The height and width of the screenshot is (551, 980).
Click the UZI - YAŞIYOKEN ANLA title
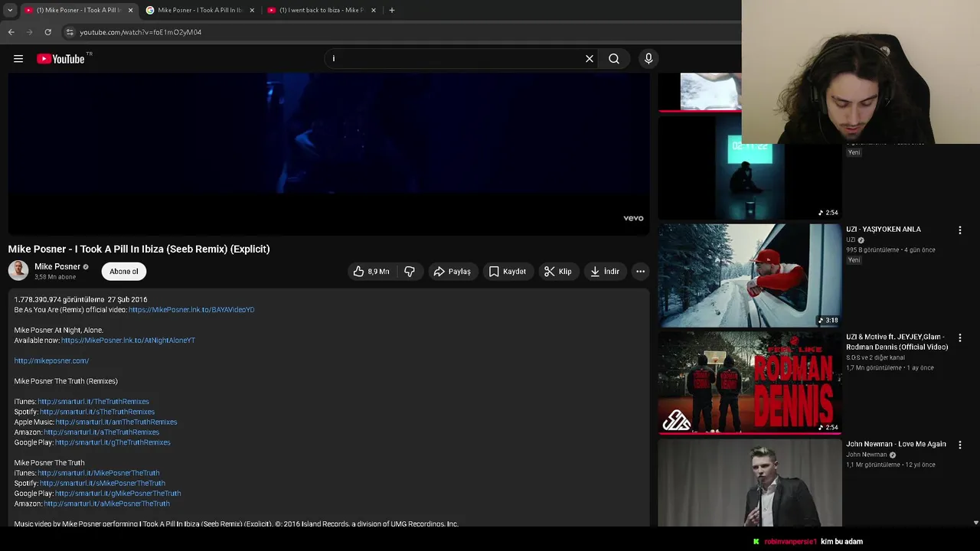pyautogui.click(x=884, y=230)
